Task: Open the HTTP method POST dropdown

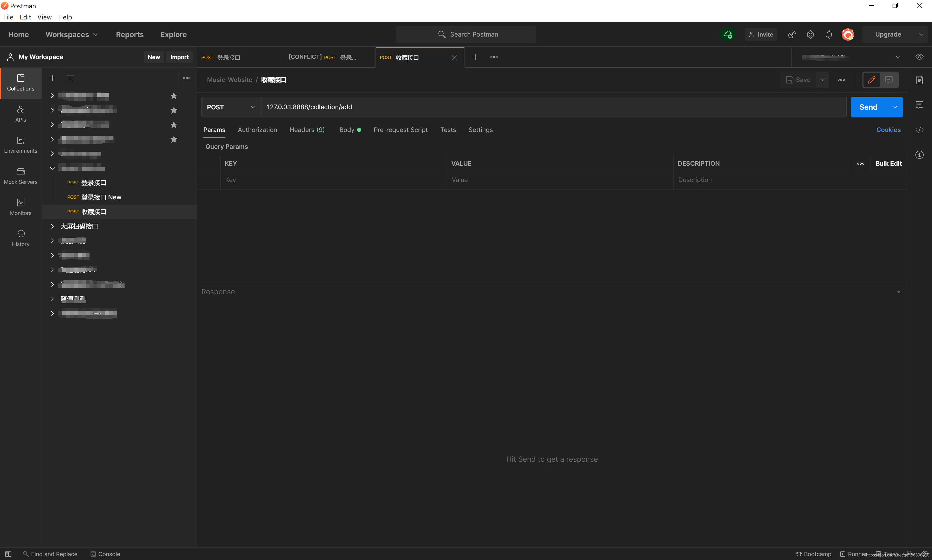Action: [231, 107]
